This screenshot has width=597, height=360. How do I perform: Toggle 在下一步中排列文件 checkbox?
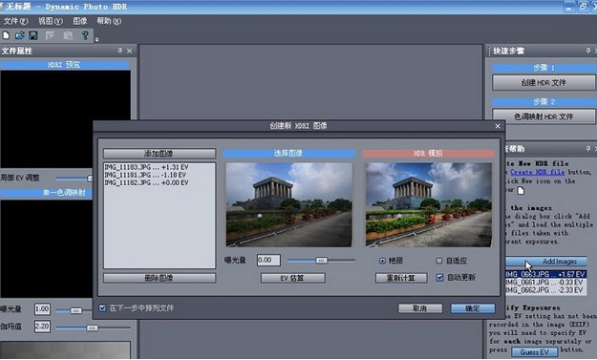click(x=102, y=308)
